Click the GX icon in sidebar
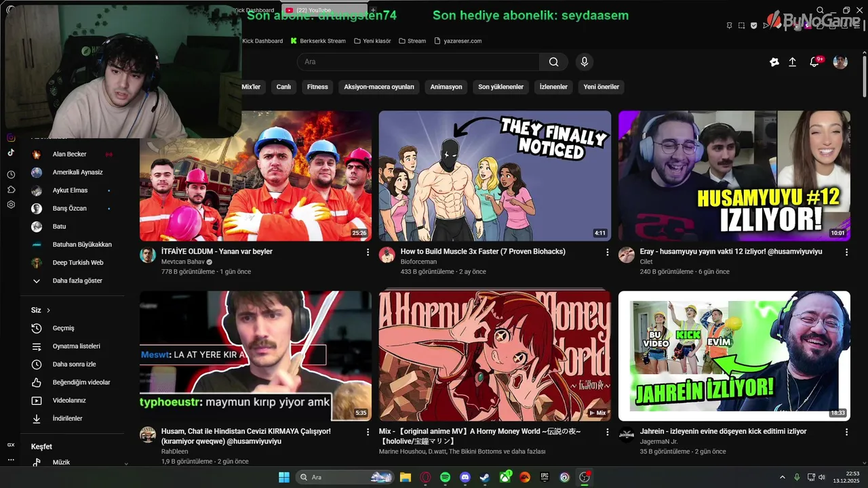 11,445
